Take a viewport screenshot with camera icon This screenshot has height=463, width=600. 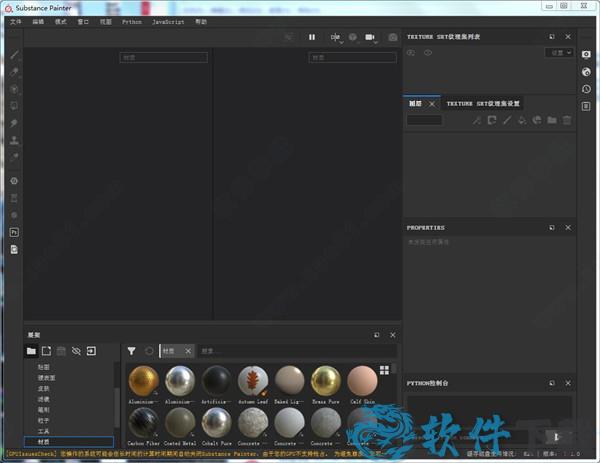coord(392,37)
